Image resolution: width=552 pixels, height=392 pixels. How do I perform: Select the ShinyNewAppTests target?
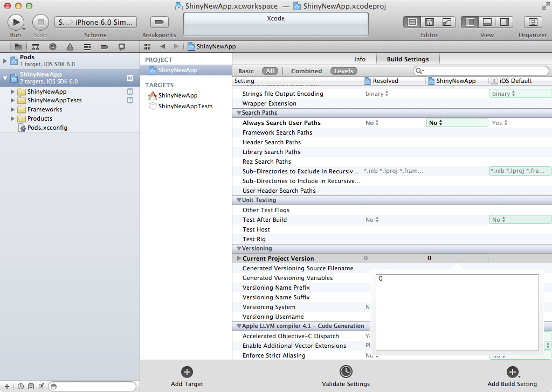(x=185, y=106)
